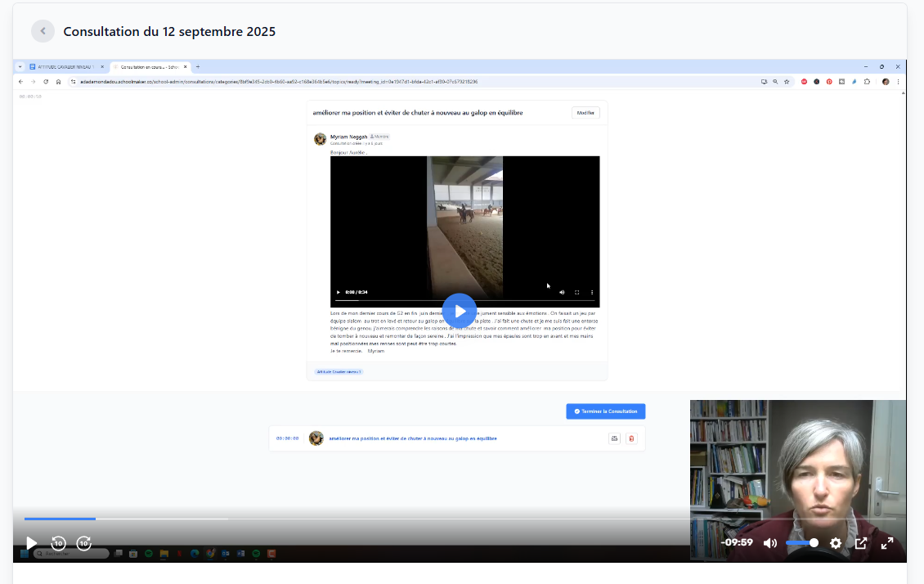Click the Terminer la Consultation button
The width and height of the screenshot is (924, 584).
pyautogui.click(x=606, y=411)
